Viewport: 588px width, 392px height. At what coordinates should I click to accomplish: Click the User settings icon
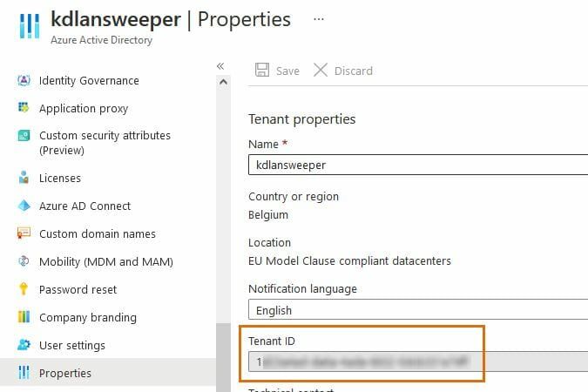click(24, 345)
